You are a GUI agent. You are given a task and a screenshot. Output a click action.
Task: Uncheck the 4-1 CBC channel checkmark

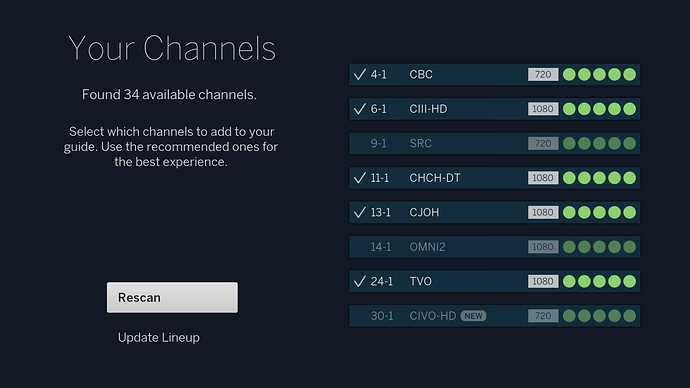(x=360, y=74)
